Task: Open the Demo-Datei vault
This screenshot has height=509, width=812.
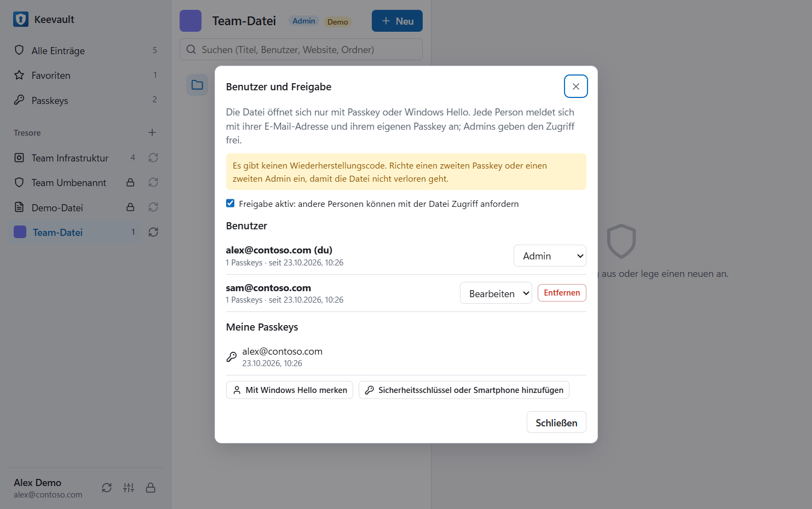Action: point(74,207)
